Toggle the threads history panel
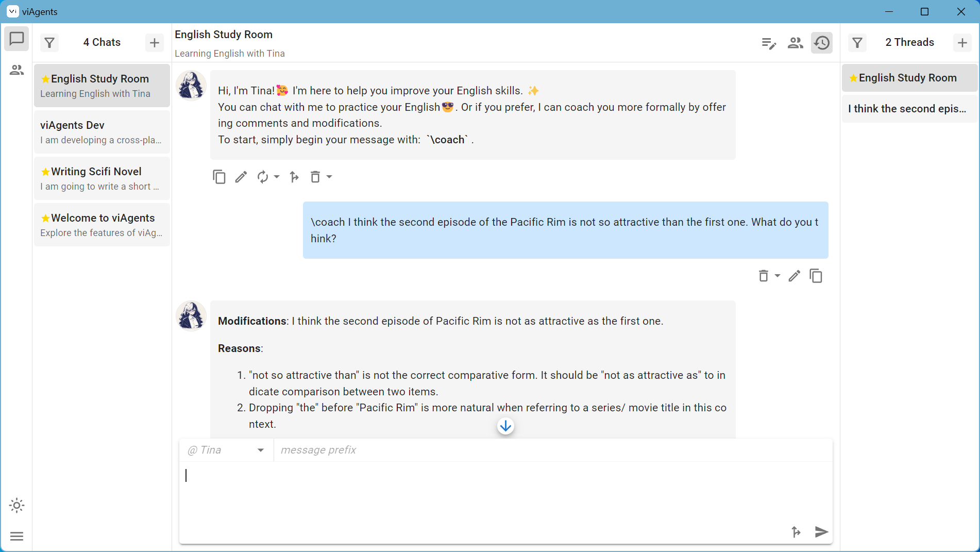 pyautogui.click(x=822, y=43)
